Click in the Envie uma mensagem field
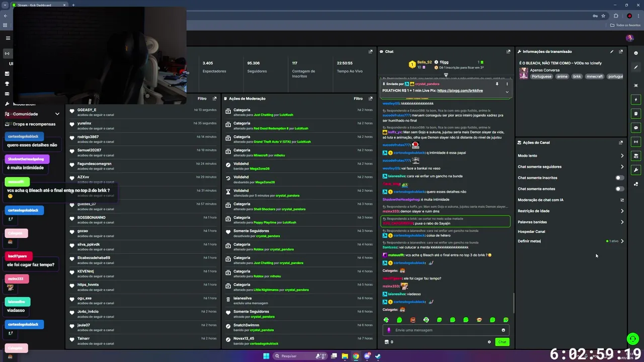The width and height of the screenshot is (644, 362). (445, 330)
